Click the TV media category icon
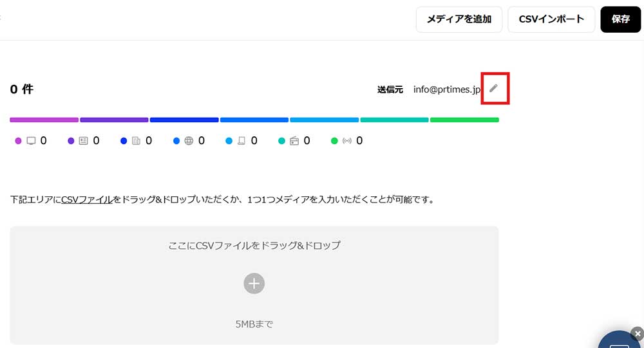Viewport: 644px width, 348px height. 31,141
